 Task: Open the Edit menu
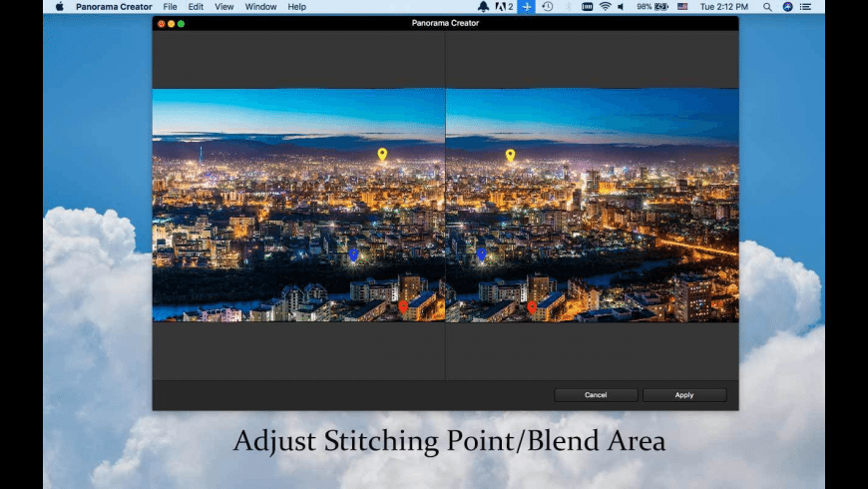pyautogui.click(x=196, y=7)
